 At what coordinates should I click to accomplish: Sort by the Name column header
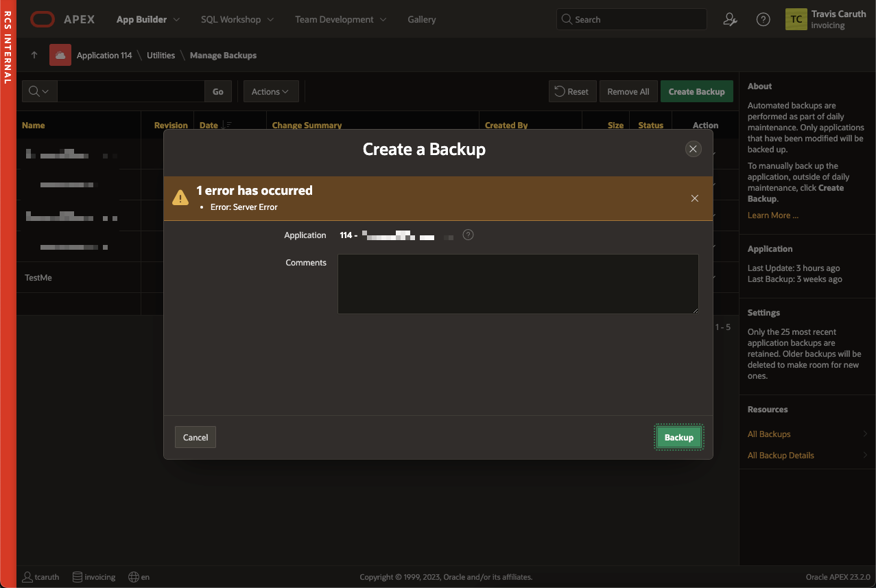pyautogui.click(x=33, y=125)
